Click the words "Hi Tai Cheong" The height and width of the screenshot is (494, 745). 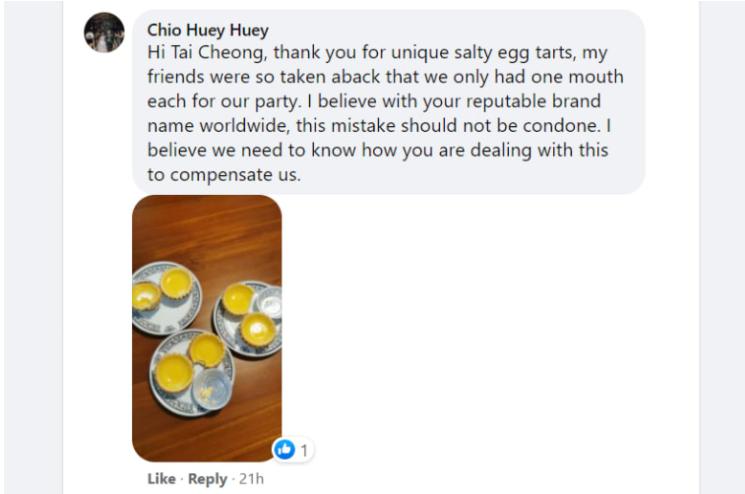[196, 55]
